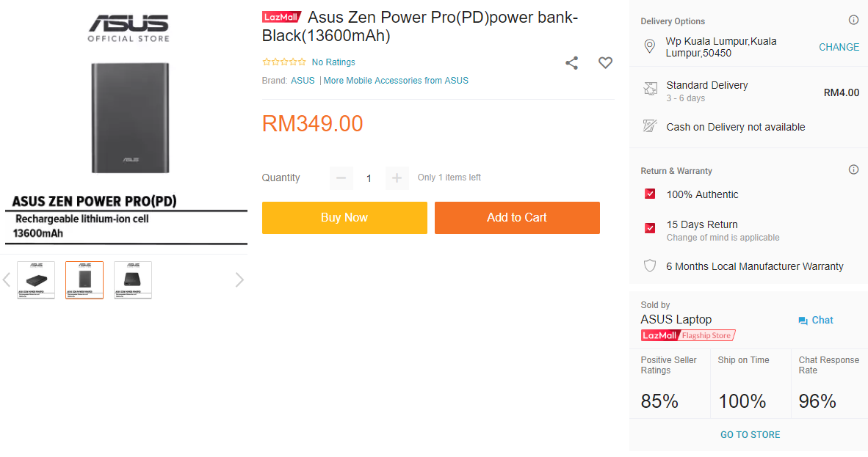Change the delivery location

839,47
